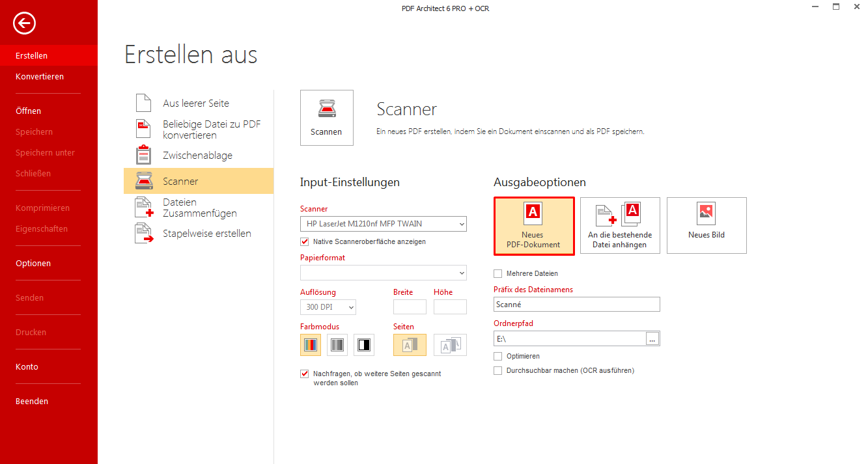Browse folder path with the ... button

coord(652,339)
